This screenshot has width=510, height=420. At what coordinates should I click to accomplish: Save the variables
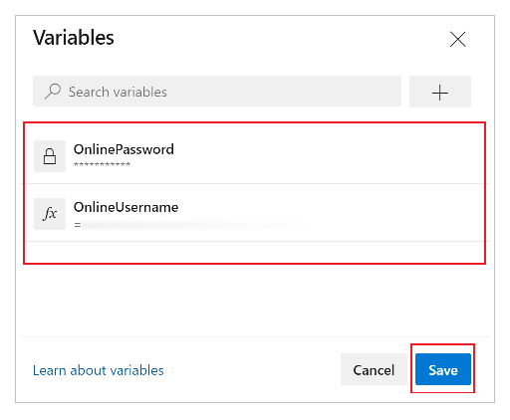tap(443, 369)
